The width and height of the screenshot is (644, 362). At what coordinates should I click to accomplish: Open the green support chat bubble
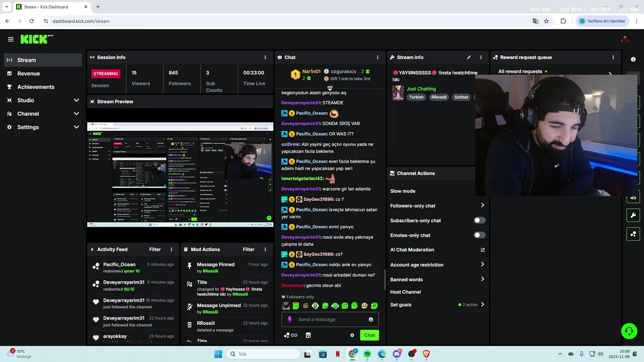point(629,331)
